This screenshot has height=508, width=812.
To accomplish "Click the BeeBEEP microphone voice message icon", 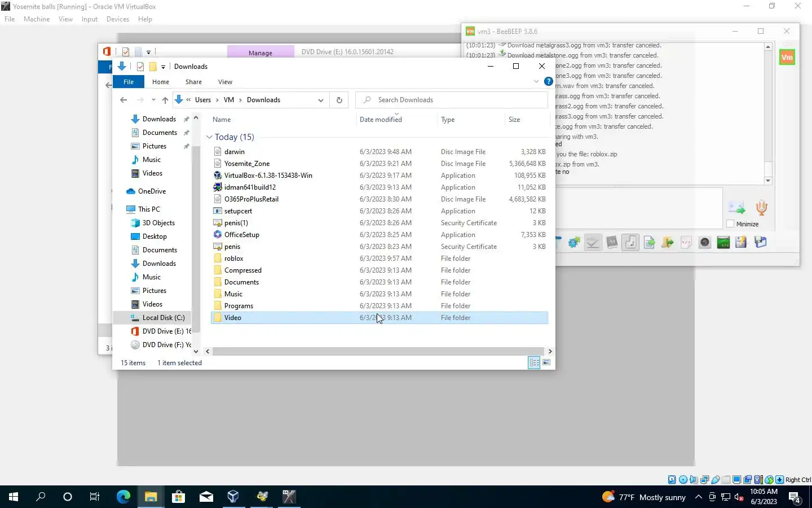I will tap(761, 208).
